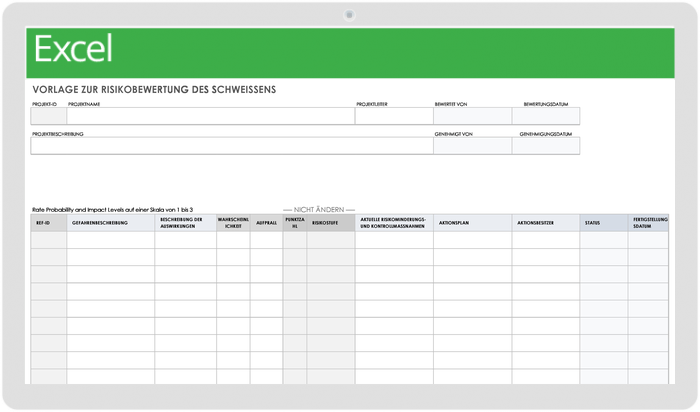Click the PROJEKTNAME label text

point(84,104)
